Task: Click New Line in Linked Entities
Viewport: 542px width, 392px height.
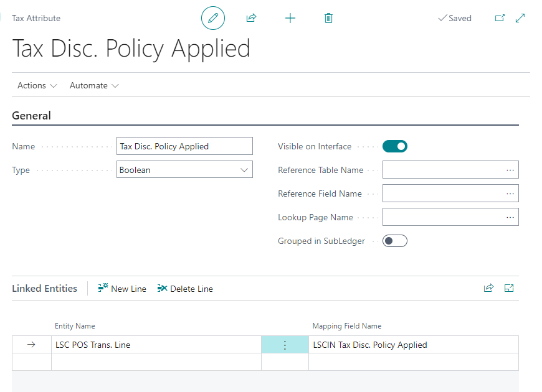Action: tap(122, 289)
